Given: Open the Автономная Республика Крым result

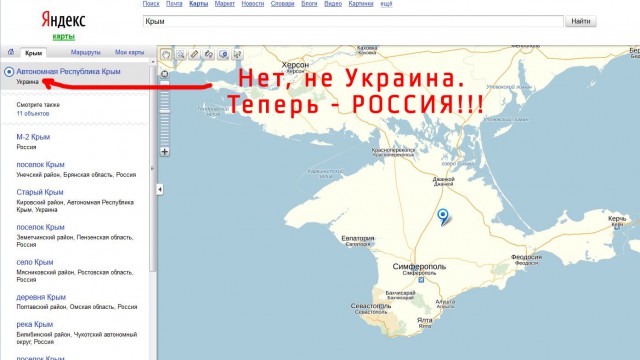Looking at the screenshot, I should click(x=68, y=71).
